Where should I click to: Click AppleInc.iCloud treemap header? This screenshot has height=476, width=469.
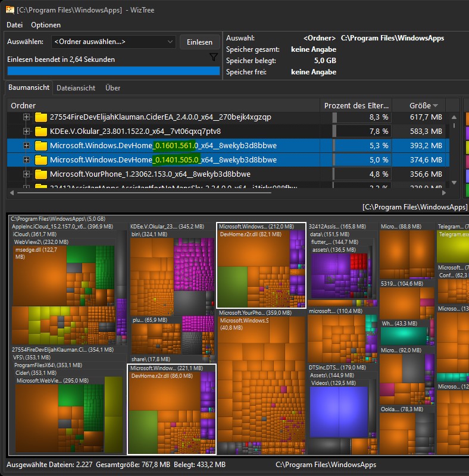point(62,227)
